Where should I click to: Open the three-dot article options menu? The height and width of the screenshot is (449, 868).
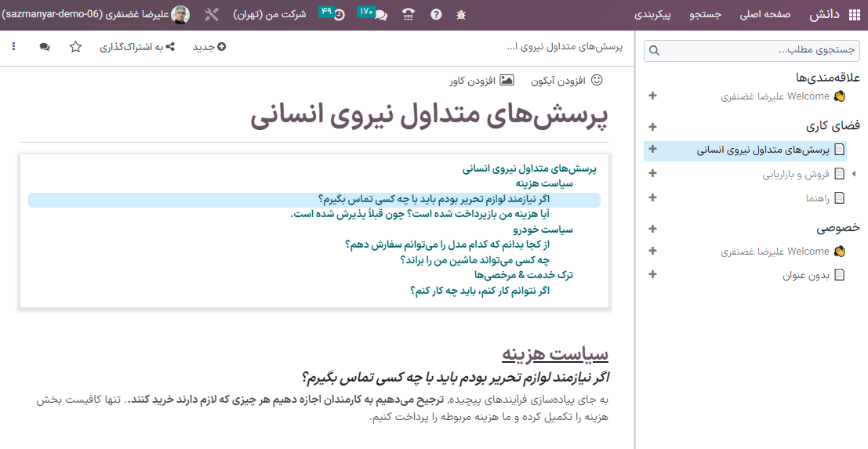(13, 47)
